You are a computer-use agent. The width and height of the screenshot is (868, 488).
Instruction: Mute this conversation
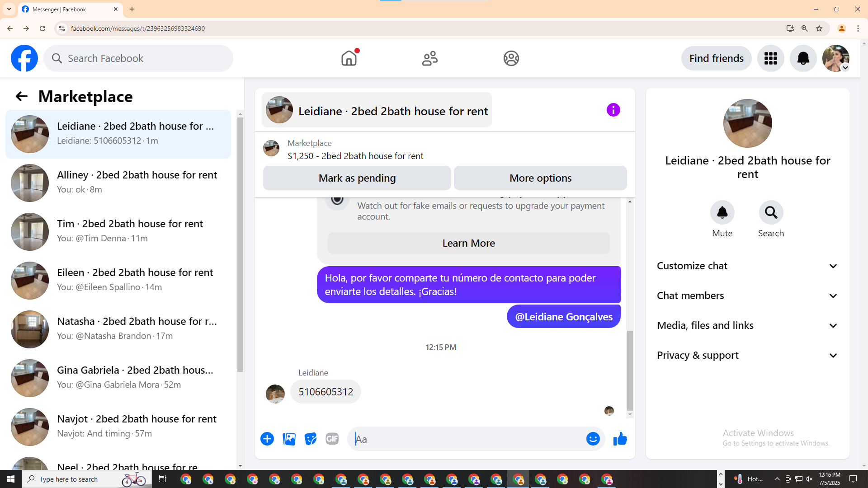722,212
